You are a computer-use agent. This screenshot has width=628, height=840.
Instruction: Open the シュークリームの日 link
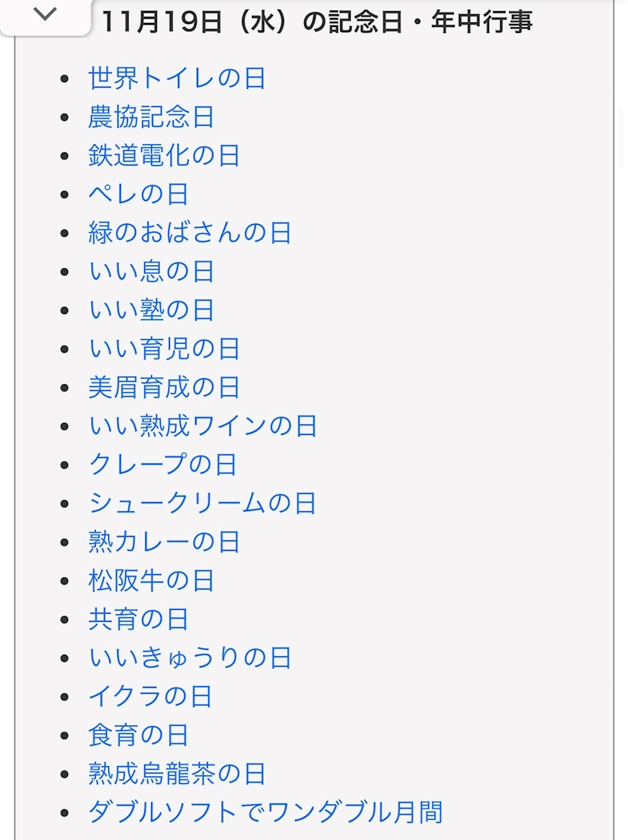pyautogui.click(x=202, y=503)
